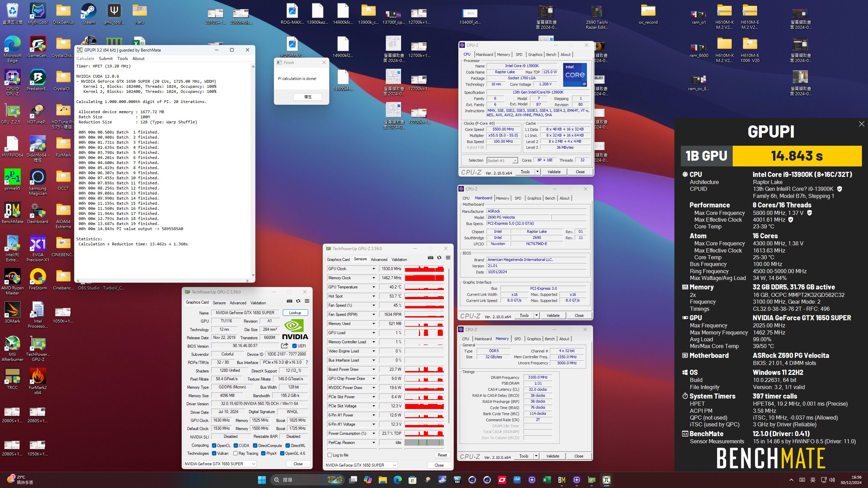868x488 pixels.
Task: Click camera icon in GPU-Z Sensors window
Action: tap(430, 258)
